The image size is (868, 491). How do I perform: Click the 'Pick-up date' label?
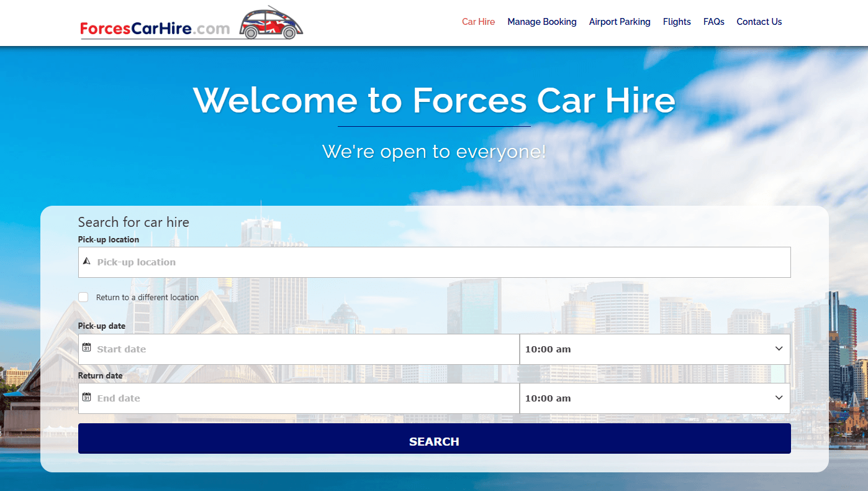tap(102, 326)
